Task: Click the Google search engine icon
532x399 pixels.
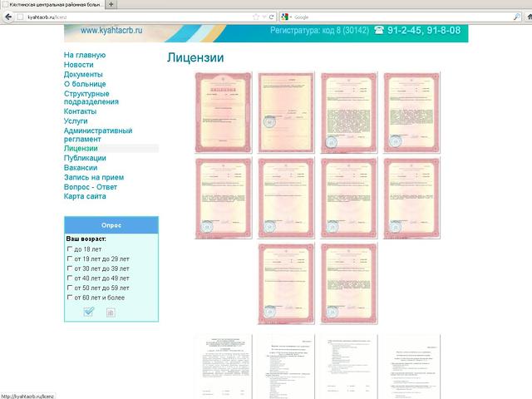Action: coord(285,17)
